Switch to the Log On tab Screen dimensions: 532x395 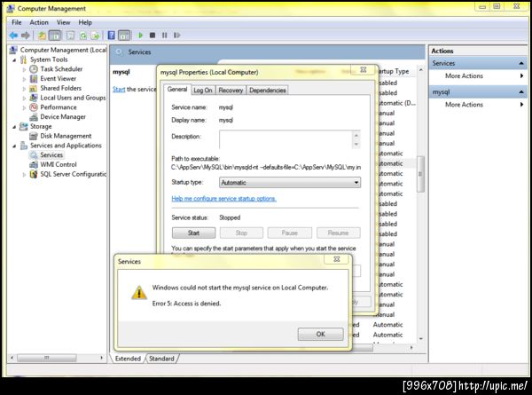coord(202,90)
